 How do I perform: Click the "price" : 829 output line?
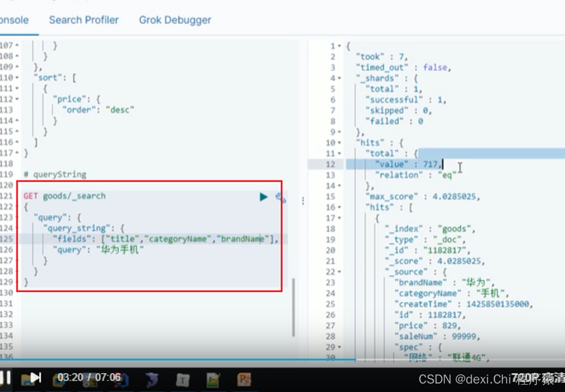coord(427,326)
